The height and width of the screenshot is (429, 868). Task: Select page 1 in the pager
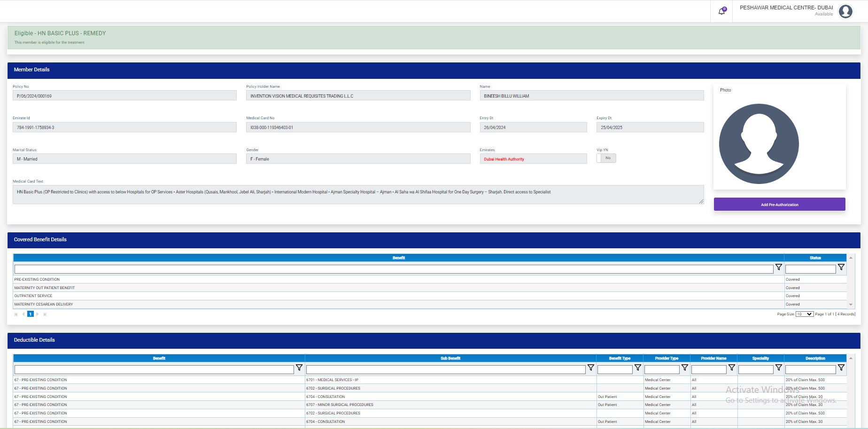click(30, 314)
